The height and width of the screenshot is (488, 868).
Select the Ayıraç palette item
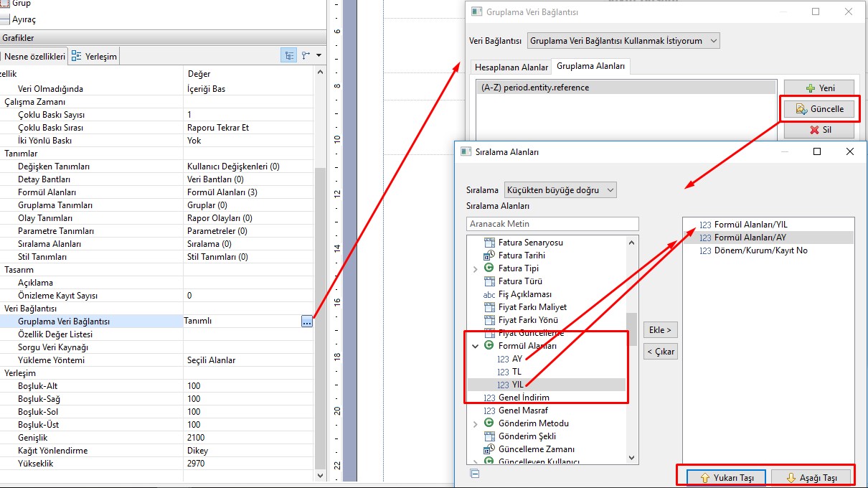pyautogui.click(x=23, y=19)
